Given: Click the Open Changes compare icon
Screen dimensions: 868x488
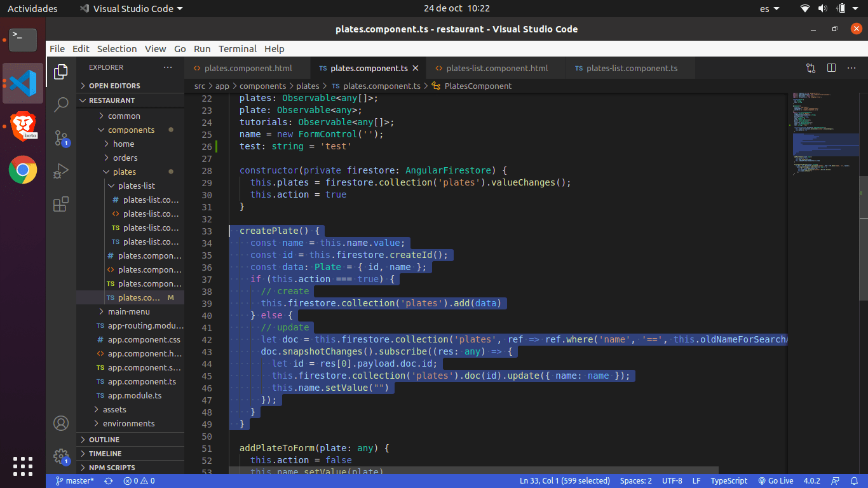Looking at the screenshot, I should pyautogui.click(x=811, y=68).
